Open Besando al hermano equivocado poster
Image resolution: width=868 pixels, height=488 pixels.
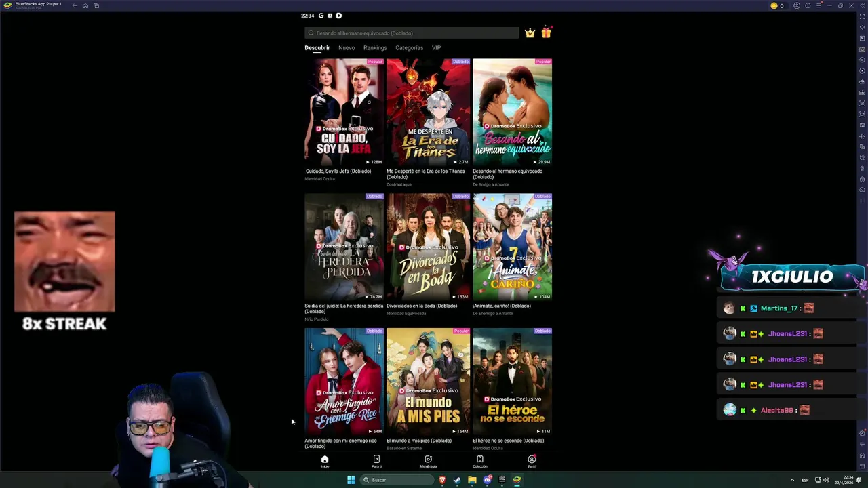512,112
